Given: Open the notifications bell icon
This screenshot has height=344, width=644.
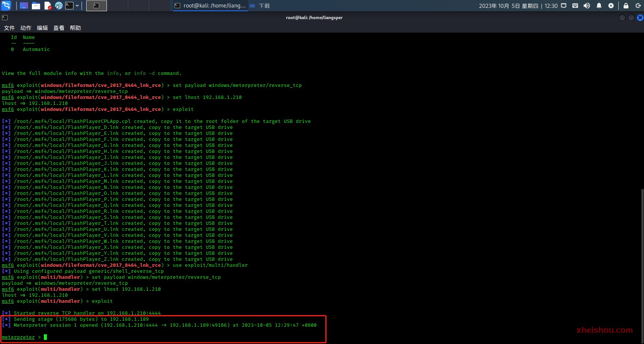Looking at the screenshot, I should (599, 6).
